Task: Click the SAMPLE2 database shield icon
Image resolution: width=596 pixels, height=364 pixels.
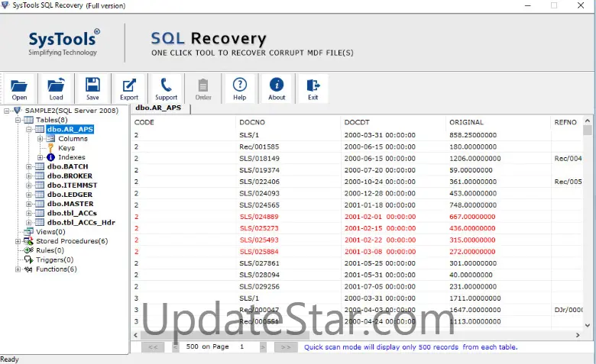Action: click(x=18, y=111)
